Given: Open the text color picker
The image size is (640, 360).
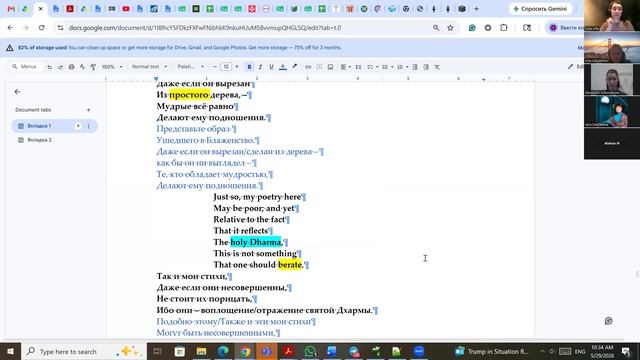Looking at the screenshot, I should pos(282,67).
